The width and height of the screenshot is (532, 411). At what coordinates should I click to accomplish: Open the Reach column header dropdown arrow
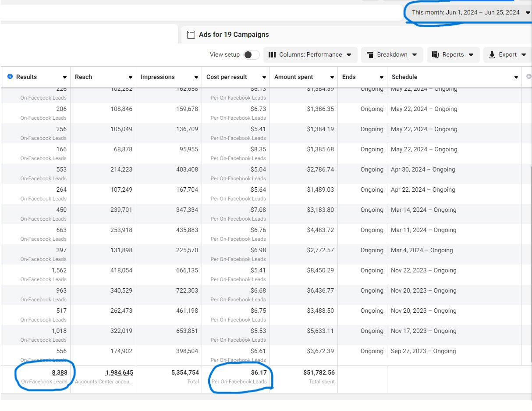(x=131, y=77)
